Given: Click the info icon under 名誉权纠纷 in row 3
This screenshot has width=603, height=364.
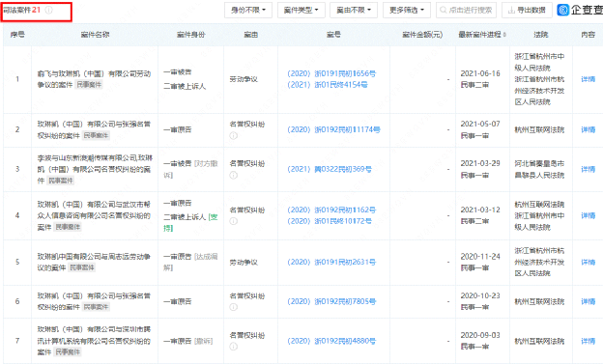Looking at the screenshot, I should coord(234,176).
